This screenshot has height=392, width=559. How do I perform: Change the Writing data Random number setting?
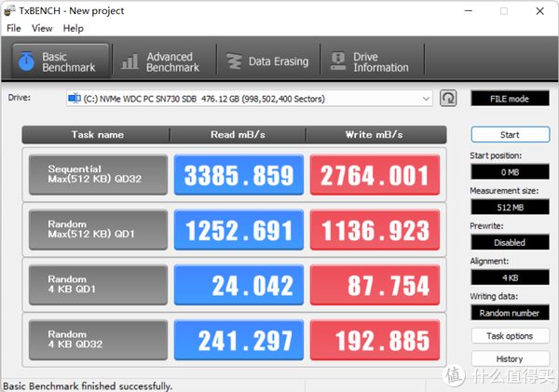click(x=510, y=313)
